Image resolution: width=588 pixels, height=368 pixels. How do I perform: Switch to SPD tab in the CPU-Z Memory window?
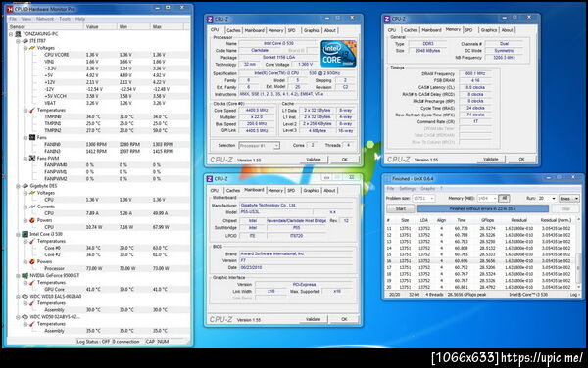point(468,30)
